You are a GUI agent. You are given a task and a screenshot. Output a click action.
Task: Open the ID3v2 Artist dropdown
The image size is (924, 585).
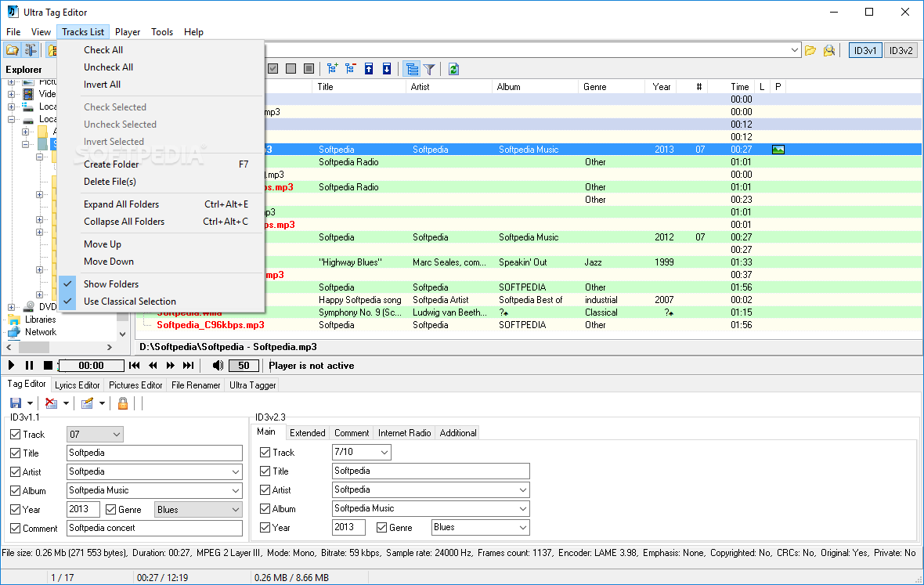(x=523, y=490)
